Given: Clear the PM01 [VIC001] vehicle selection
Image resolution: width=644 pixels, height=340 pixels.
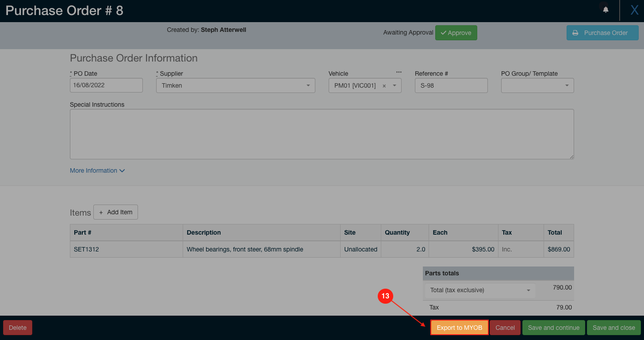Looking at the screenshot, I should click(384, 86).
